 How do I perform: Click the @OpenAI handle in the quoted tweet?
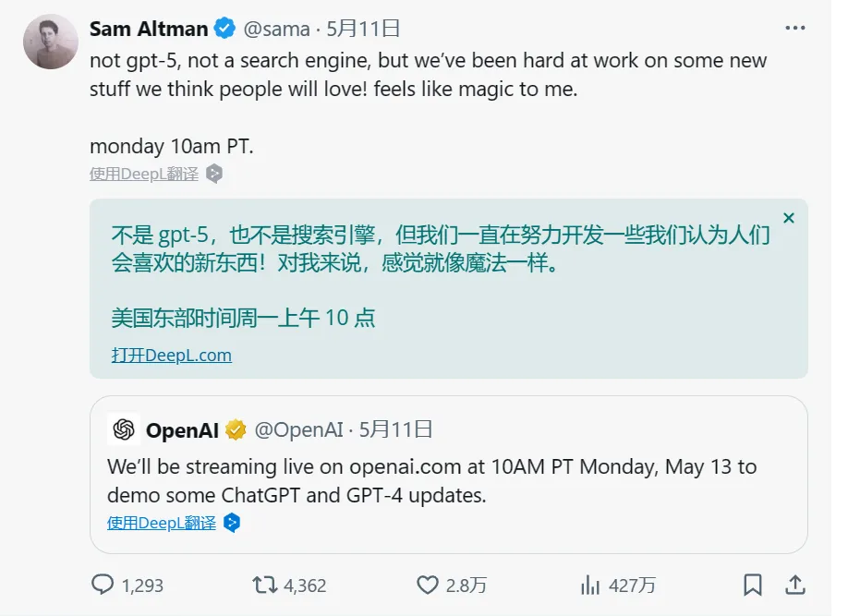click(298, 429)
